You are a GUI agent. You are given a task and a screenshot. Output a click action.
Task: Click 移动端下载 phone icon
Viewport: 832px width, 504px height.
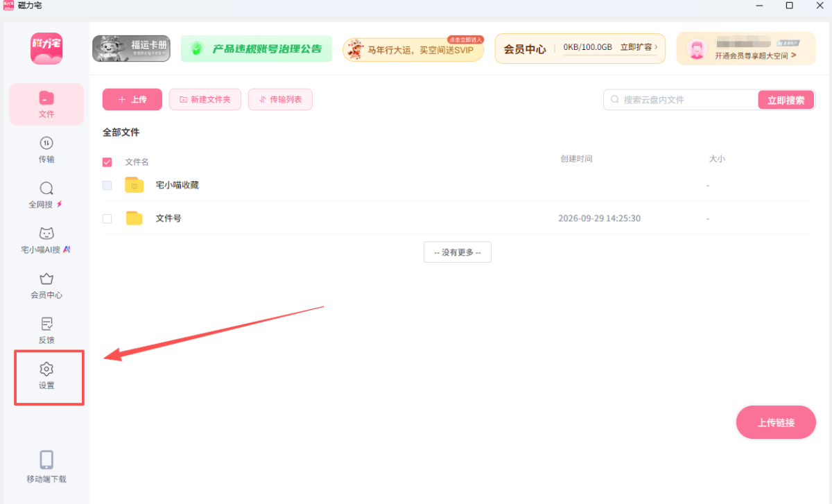point(46,460)
